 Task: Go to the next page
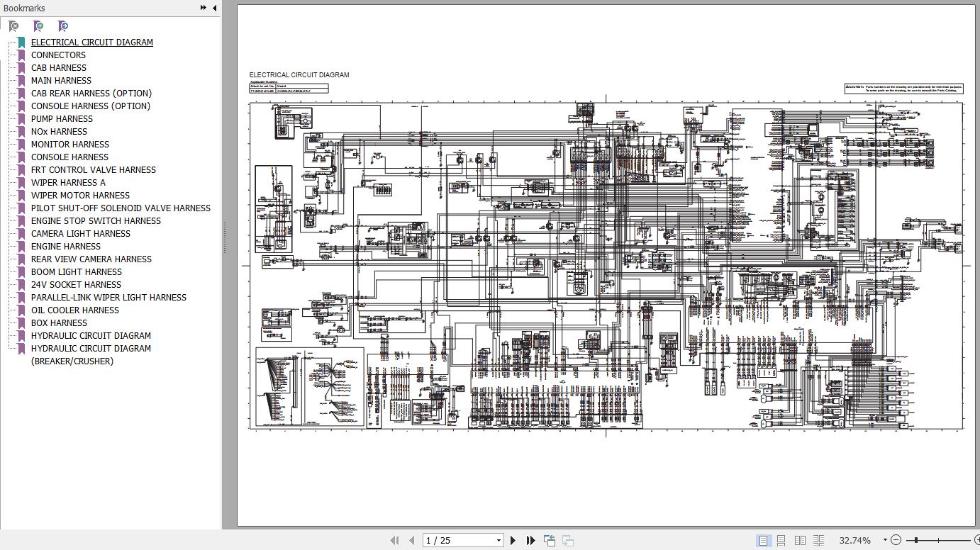pyautogui.click(x=513, y=540)
